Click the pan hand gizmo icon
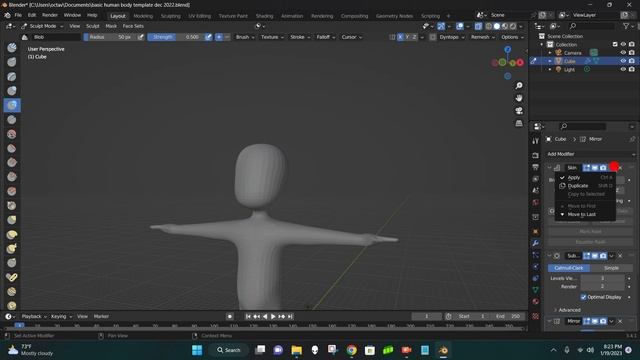The width and height of the screenshot is (640, 360). click(519, 98)
